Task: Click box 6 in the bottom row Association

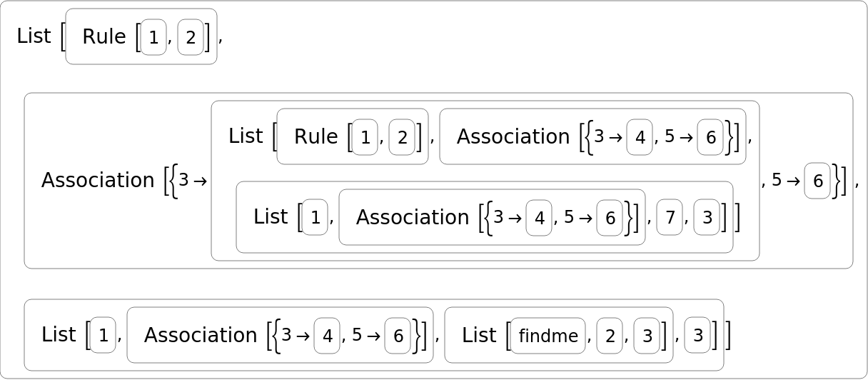Action: 398,336
